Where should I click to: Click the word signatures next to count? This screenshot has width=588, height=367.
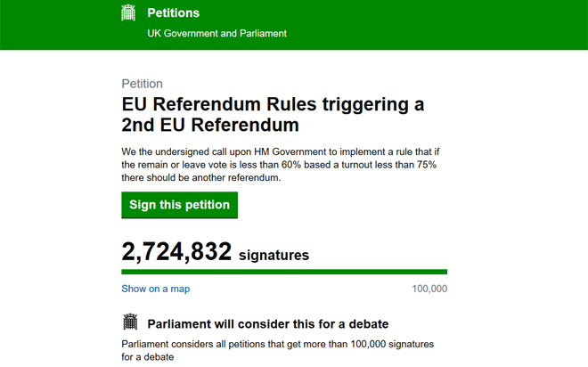pyautogui.click(x=274, y=256)
